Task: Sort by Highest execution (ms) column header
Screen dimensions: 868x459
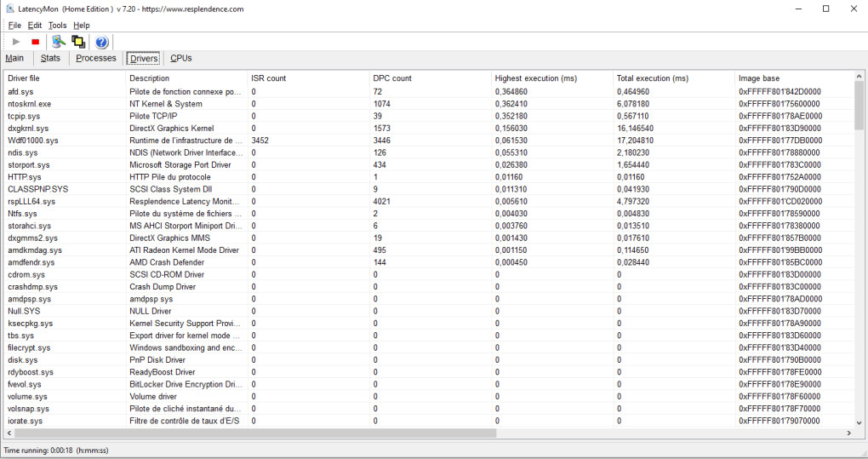Action: tap(552, 78)
